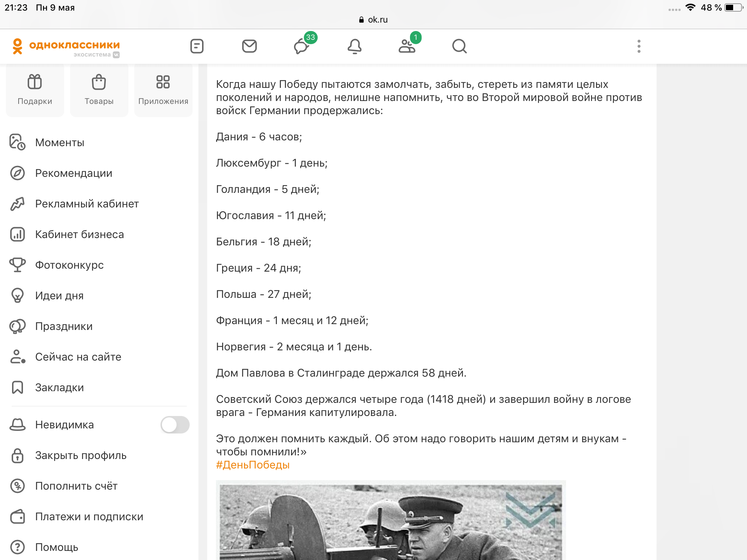
Task: Click the search magnifier icon
Action: [459, 46]
